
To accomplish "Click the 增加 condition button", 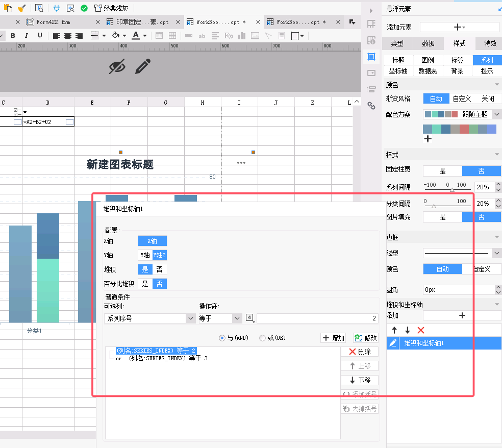I will (x=334, y=338).
